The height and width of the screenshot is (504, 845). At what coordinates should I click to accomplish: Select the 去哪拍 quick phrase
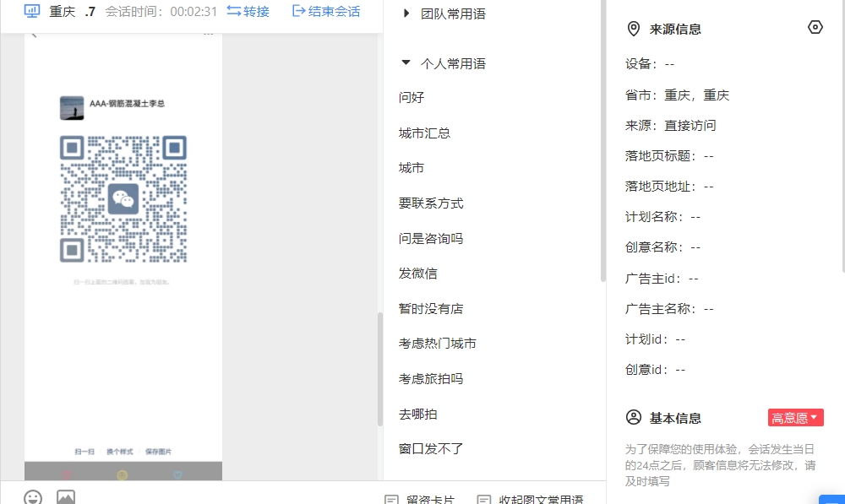[x=418, y=414]
